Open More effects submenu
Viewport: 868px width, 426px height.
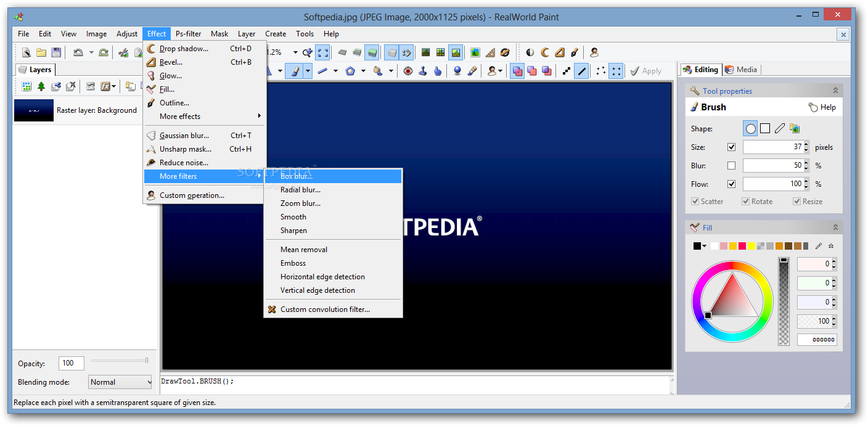tap(205, 117)
